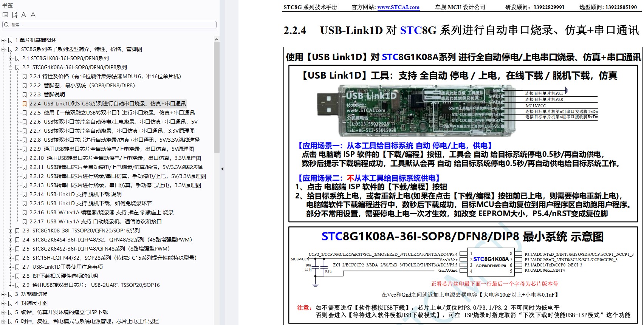Expand bookmark 2.6 STC15H-LQFP44/32
The height and width of the screenshot is (325, 644).
(11, 258)
